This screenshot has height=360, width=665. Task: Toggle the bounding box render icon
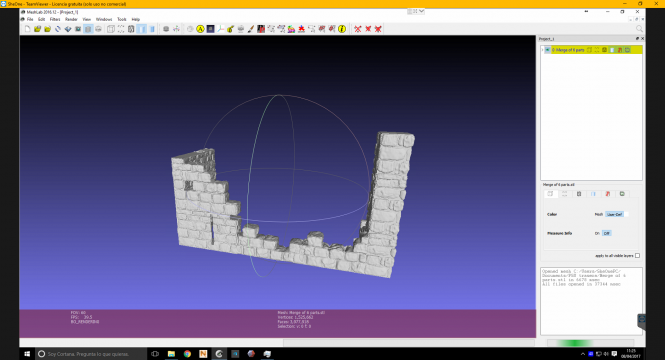coord(111,29)
